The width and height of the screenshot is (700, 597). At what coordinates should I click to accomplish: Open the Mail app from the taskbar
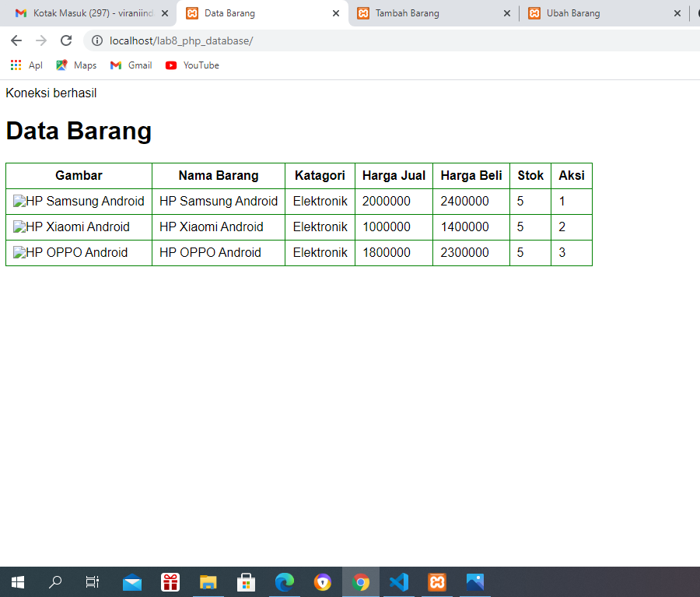[x=131, y=581]
